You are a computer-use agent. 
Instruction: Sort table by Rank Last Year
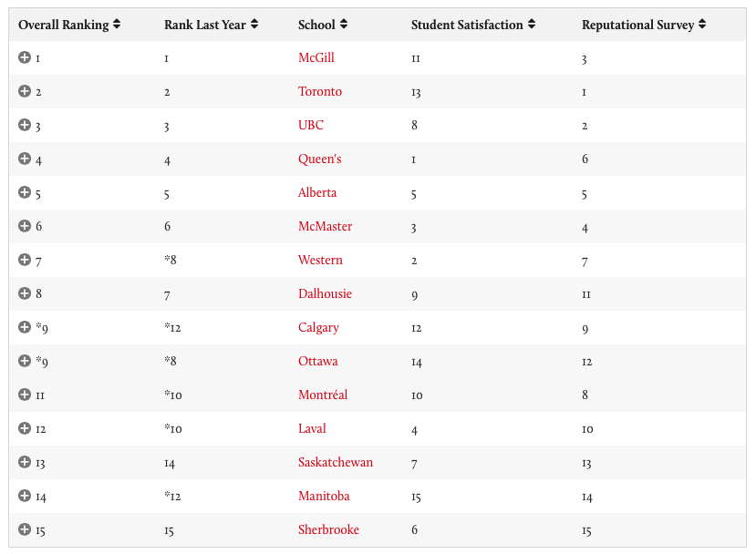pyautogui.click(x=211, y=25)
